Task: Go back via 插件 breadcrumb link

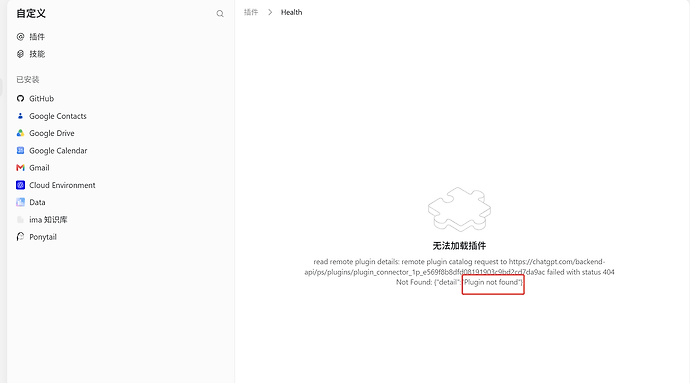Action: [x=251, y=12]
